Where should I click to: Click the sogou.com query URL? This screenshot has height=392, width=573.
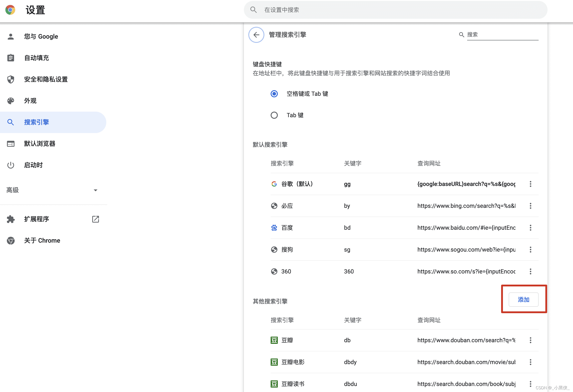466,250
